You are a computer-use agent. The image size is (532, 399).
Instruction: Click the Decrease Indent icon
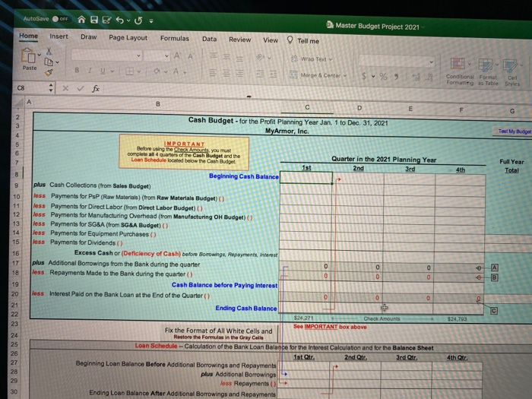(260, 74)
